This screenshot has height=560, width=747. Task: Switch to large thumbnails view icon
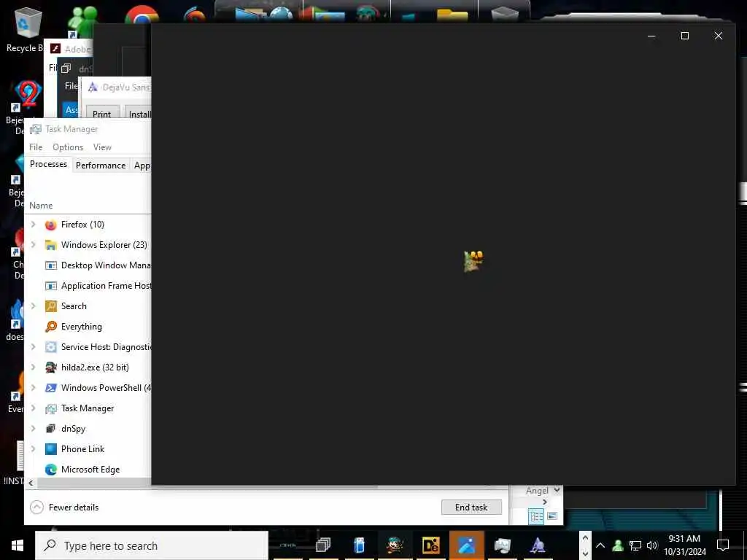[x=552, y=516]
